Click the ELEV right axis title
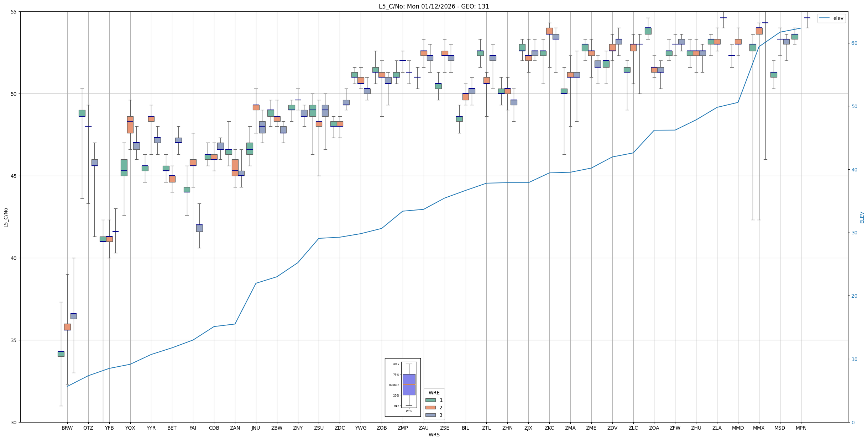 (x=862, y=217)
